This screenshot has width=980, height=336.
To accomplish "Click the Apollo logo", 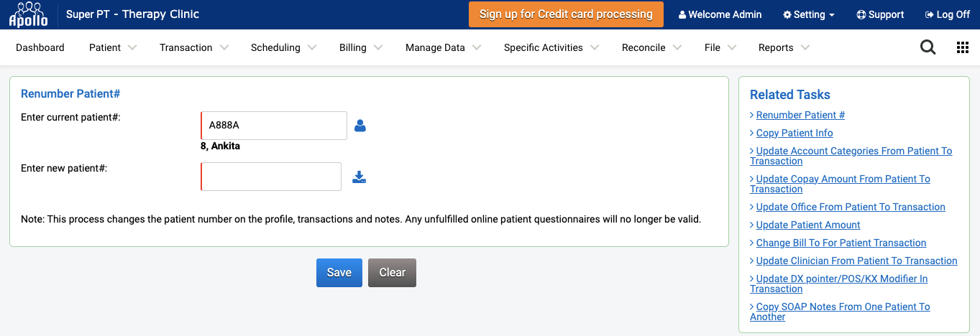I will pyautogui.click(x=29, y=14).
